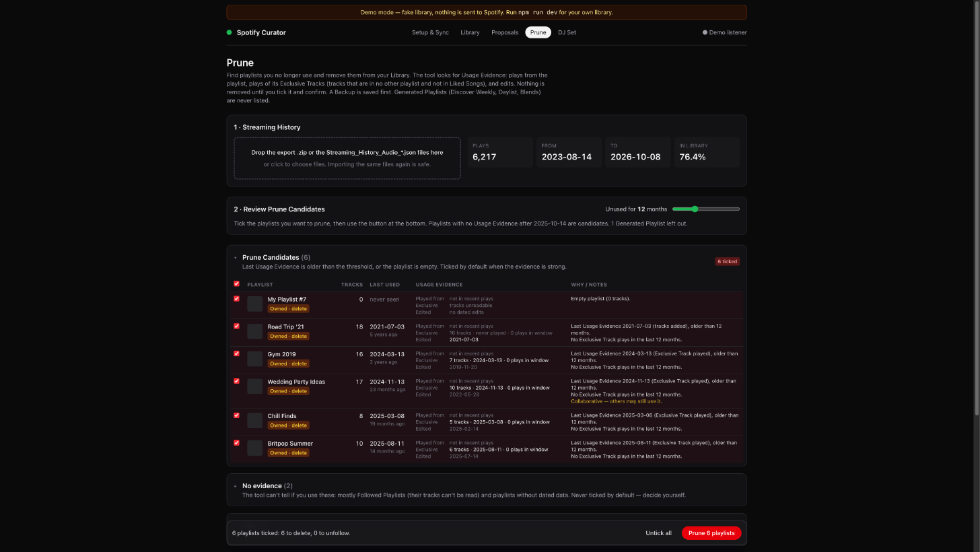Click the Spotify Curator title
Viewport: 980px width, 552px height.
point(261,32)
